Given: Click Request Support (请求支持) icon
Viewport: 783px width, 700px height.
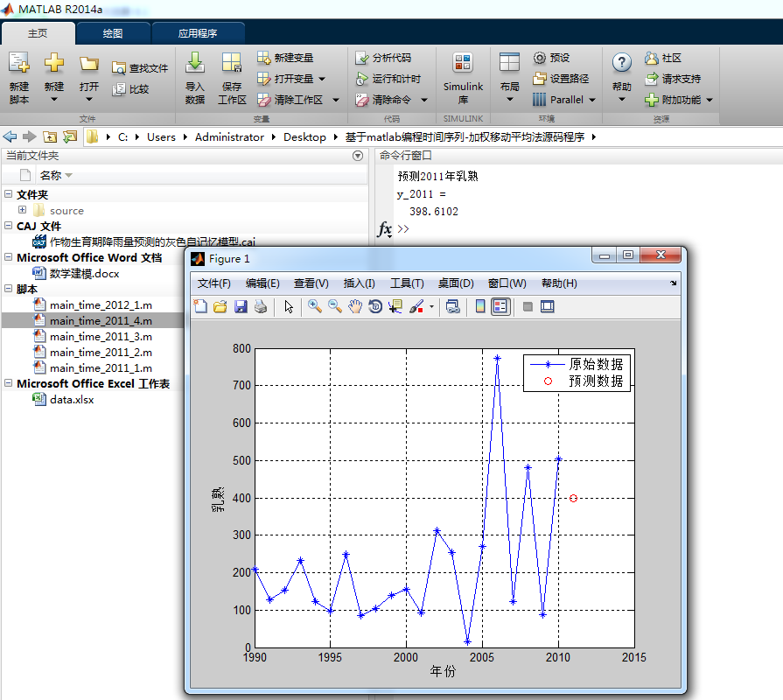Looking at the screenshot, I should click(x=651, y=79).
